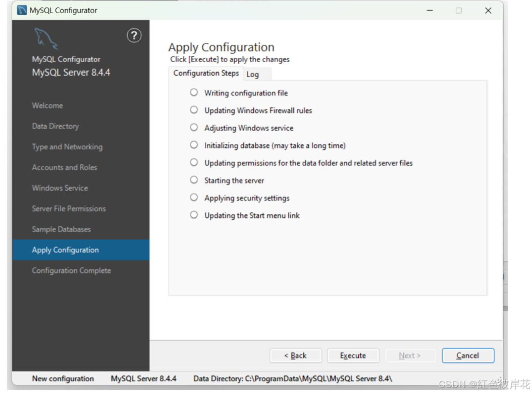Click the MySQL dolphin logo in sidebar
This screenshot has height=393, width=532.
[x=46, y=39]
